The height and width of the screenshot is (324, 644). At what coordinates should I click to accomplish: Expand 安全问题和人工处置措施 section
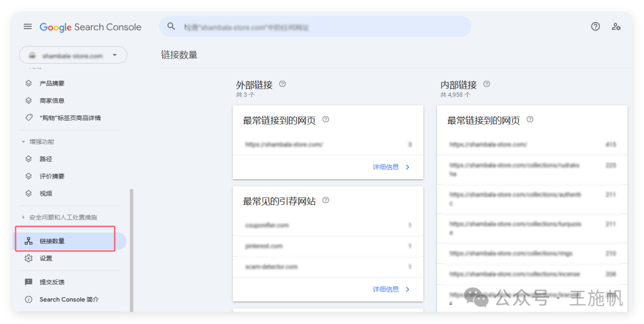pyautogui.click(x=60, y=217)
